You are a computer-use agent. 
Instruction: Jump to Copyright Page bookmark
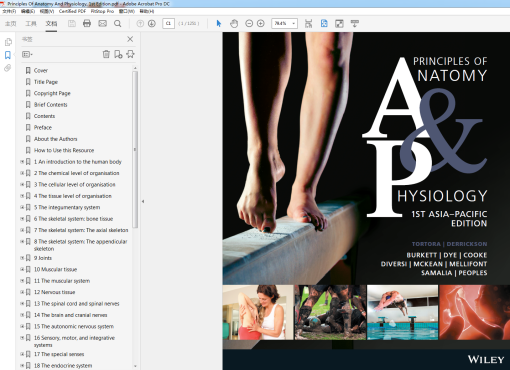click(x=52, y=93)
